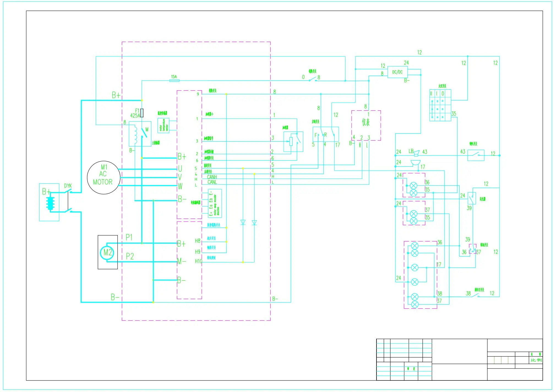The width and height of the screenshot is (554, 392).
Task: Select the DC/DC converter box
Action: tap(397, 72)
